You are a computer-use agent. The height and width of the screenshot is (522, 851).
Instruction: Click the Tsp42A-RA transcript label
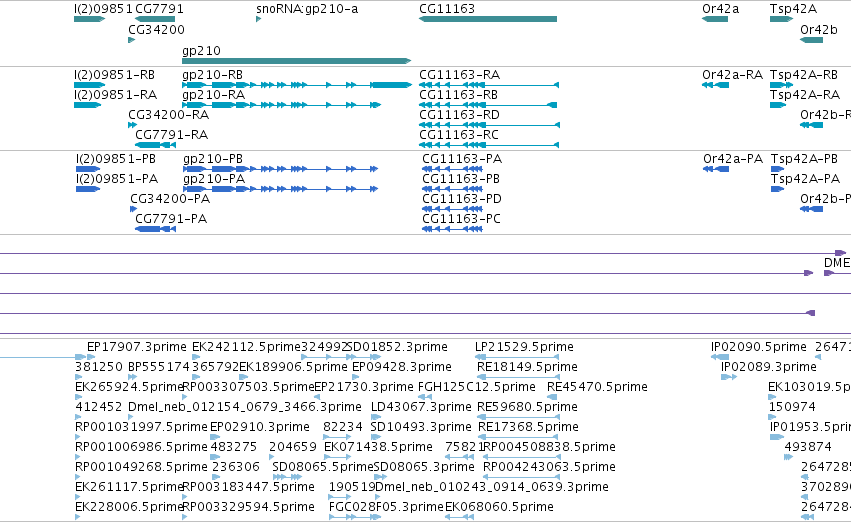pyautogui.click(x=805, y=95)
